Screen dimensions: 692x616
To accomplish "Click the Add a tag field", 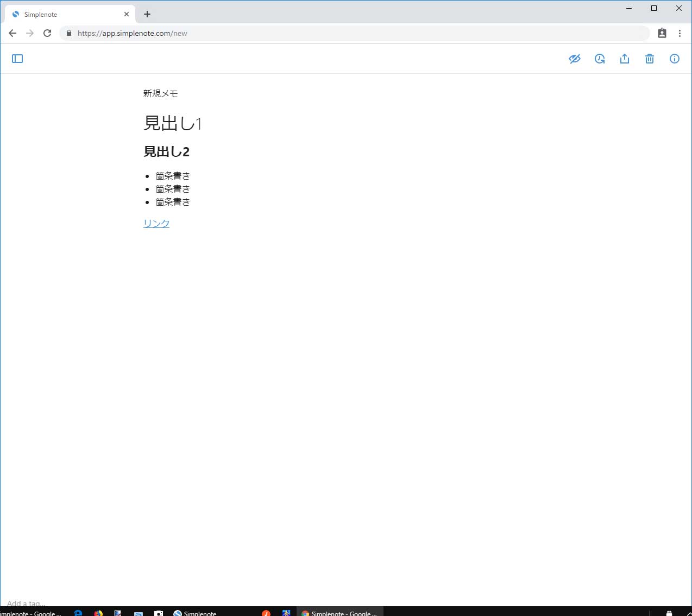I will (x=26, y=603).
